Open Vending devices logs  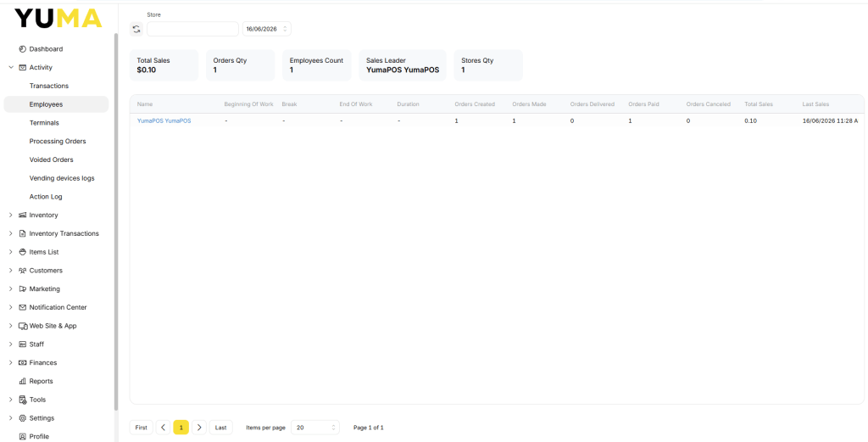[x=62, y=178]
